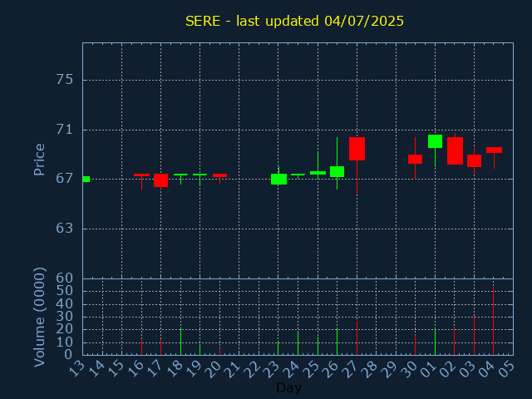Click the green candlestick on day 23
Screen dimensions: 532x399
point(279,180)
